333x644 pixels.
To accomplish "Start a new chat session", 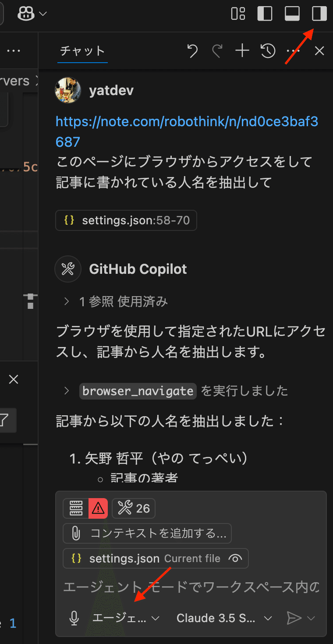I will (x=241, y=50).
